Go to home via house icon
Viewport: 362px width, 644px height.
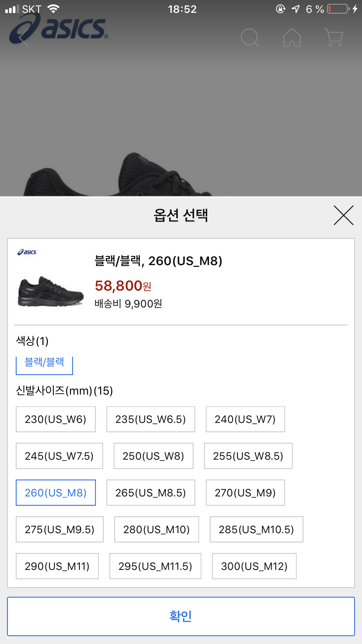(292, 37)
